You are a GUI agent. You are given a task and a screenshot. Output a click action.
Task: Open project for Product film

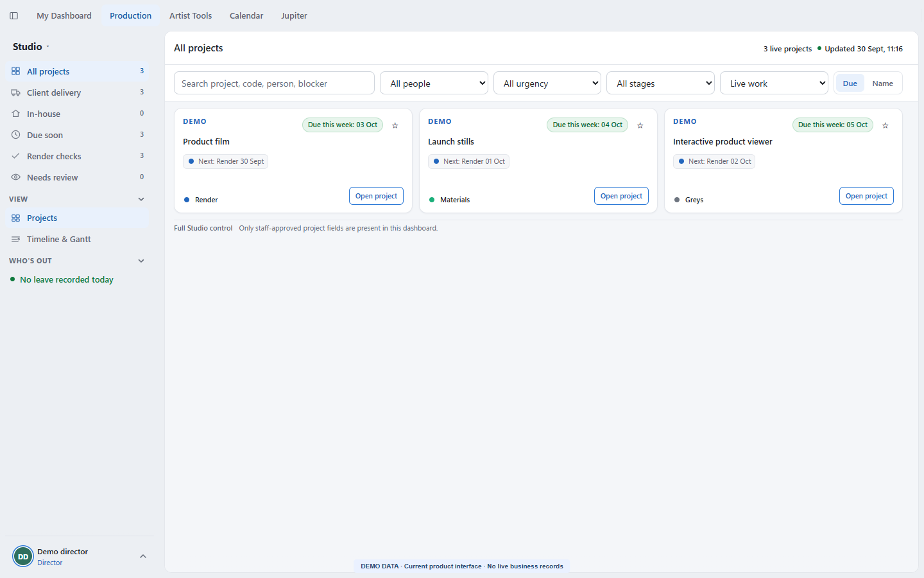(376, 196)
